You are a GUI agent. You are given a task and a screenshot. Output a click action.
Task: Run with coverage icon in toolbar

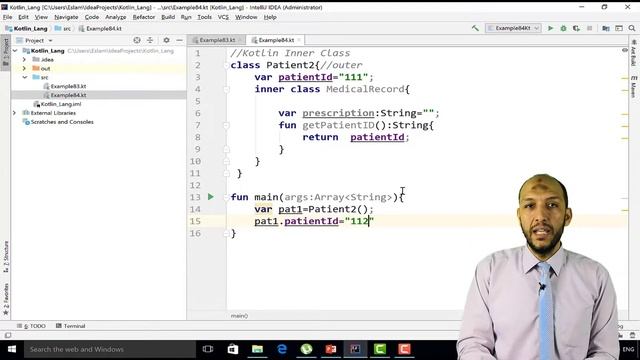pyautogui.click(x=576, y=28)
